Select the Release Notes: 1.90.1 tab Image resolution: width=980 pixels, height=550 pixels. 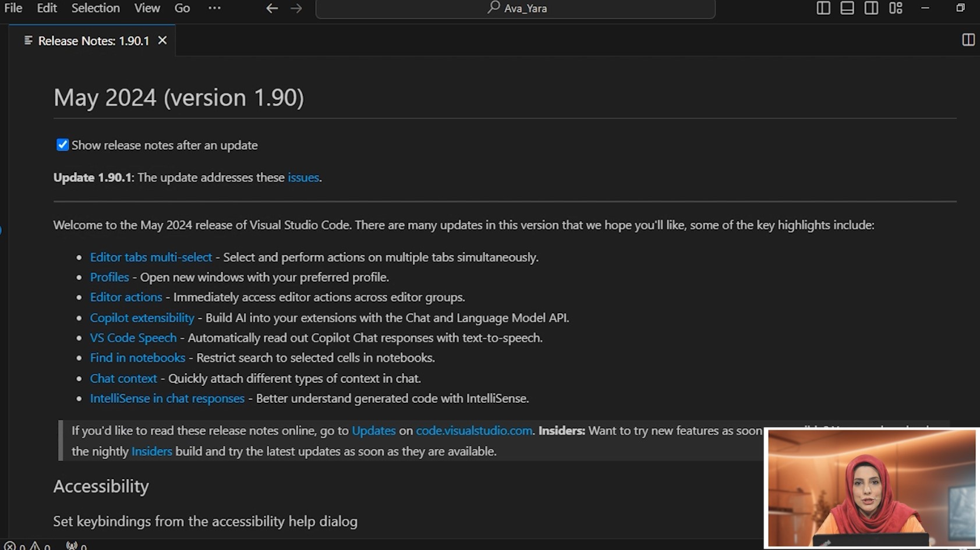tap(93, 41)
